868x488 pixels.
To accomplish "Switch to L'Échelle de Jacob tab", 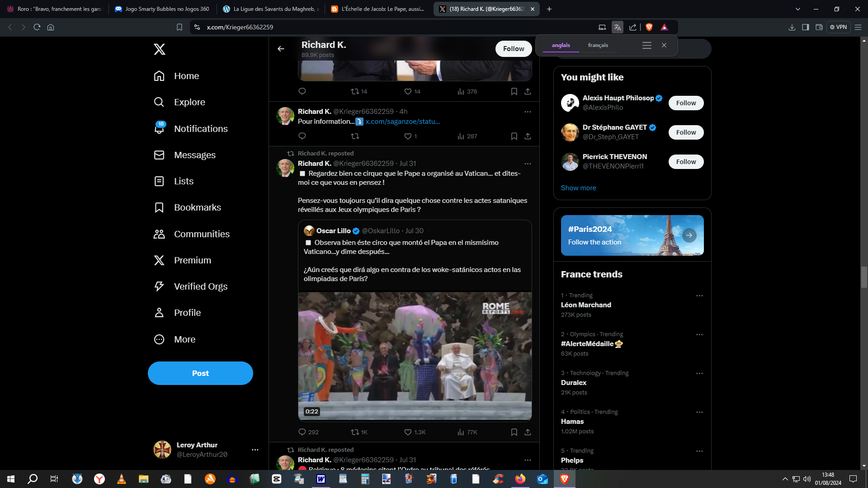I will point(377,9).
